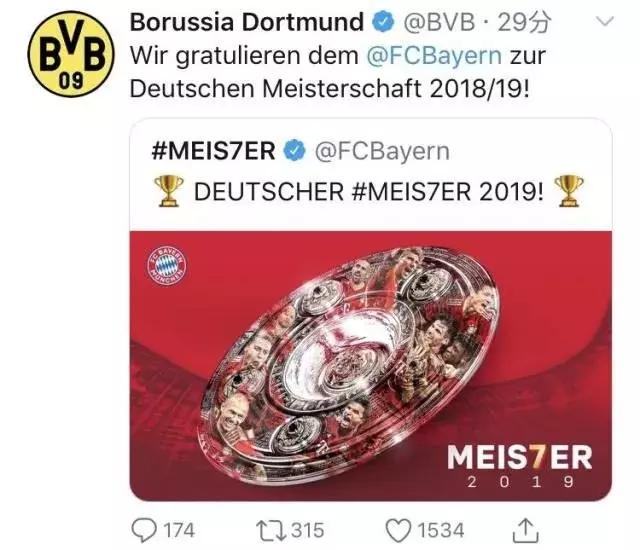Click the #MEIS7ER hashtag in quoted text
This screenshot has height=550, width=640.
[411, 192]
